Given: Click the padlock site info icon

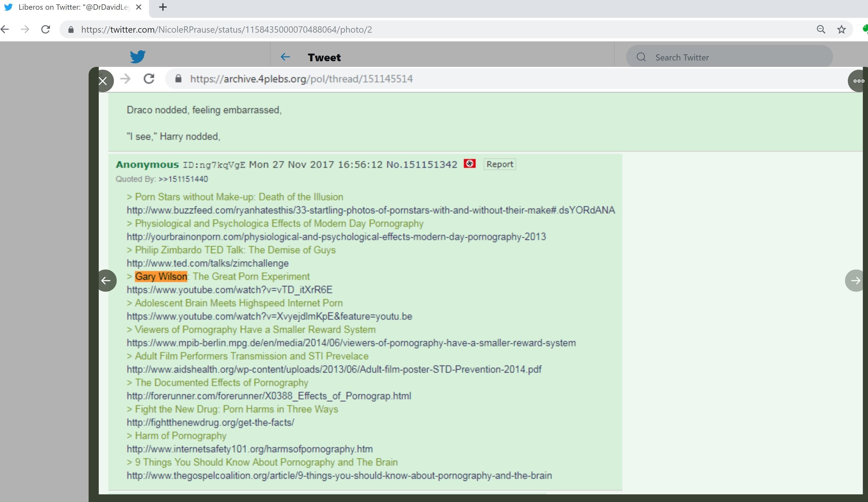Looking at the screenshot, I should (x=71, y=30).
